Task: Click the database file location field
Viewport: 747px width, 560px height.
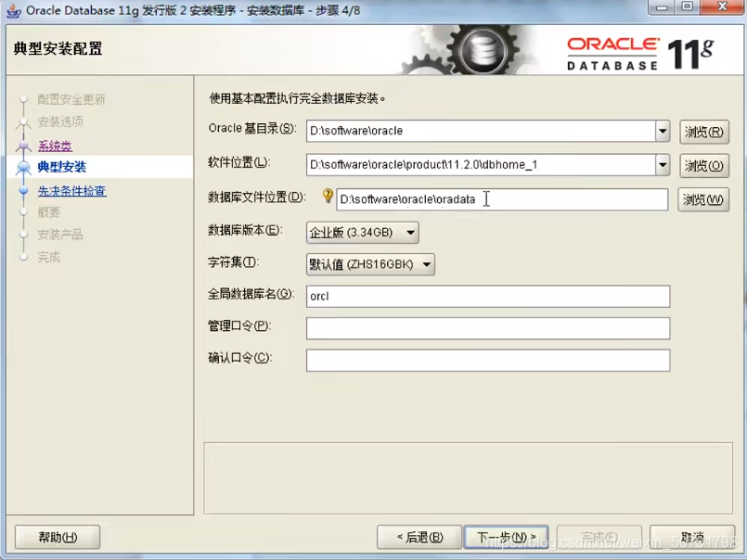Action: [502, 199]
